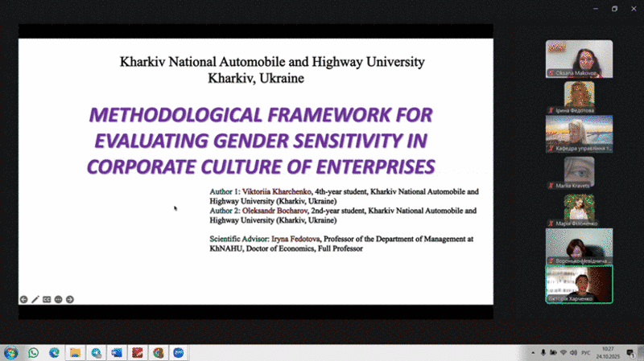Image resolution: width=644 pixels, height=361 pixels.
Task: Expand hidden system tray icons
Action: coord(532,352)
